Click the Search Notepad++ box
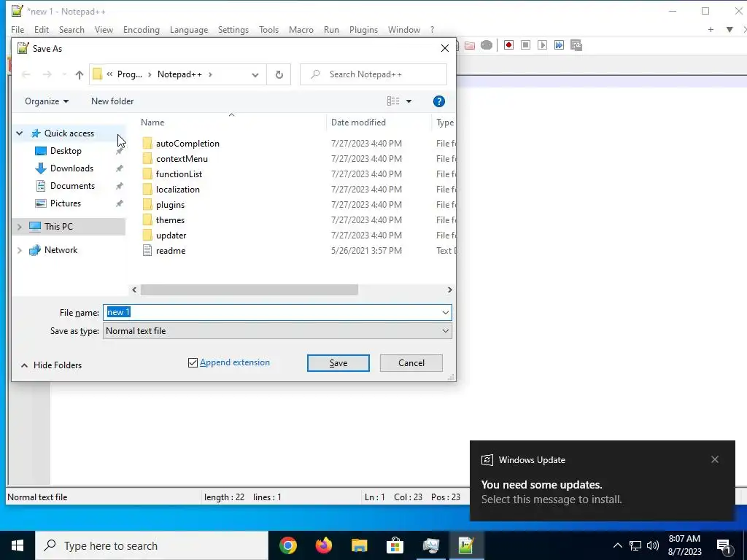 tap(373, 75)
